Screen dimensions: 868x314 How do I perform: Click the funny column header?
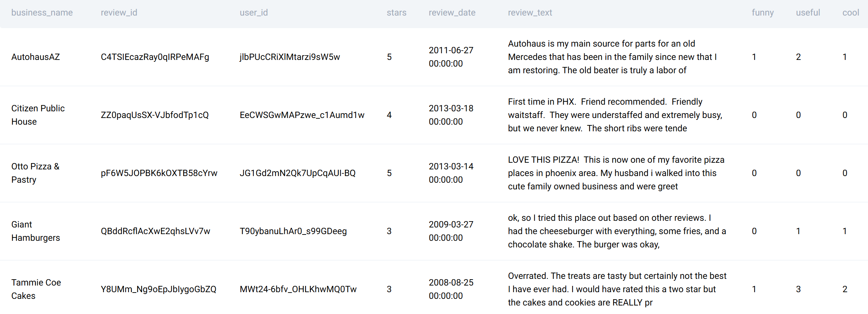(762, 13)
